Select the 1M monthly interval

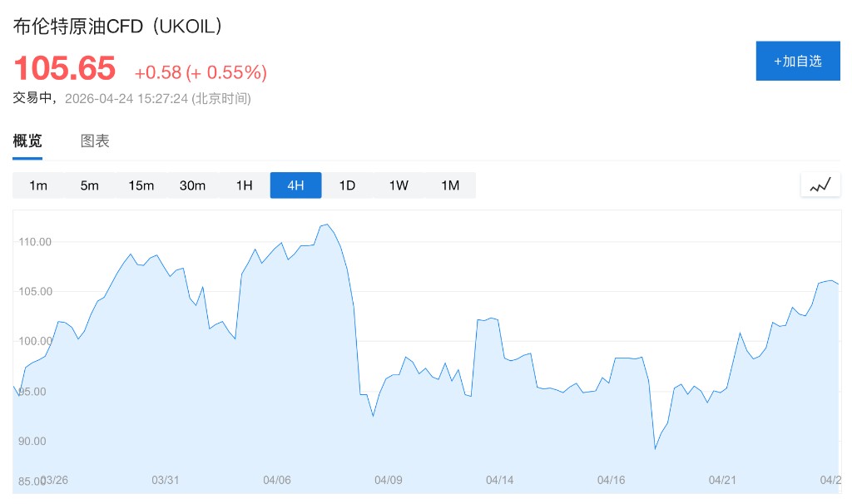(x=450, y=185)
